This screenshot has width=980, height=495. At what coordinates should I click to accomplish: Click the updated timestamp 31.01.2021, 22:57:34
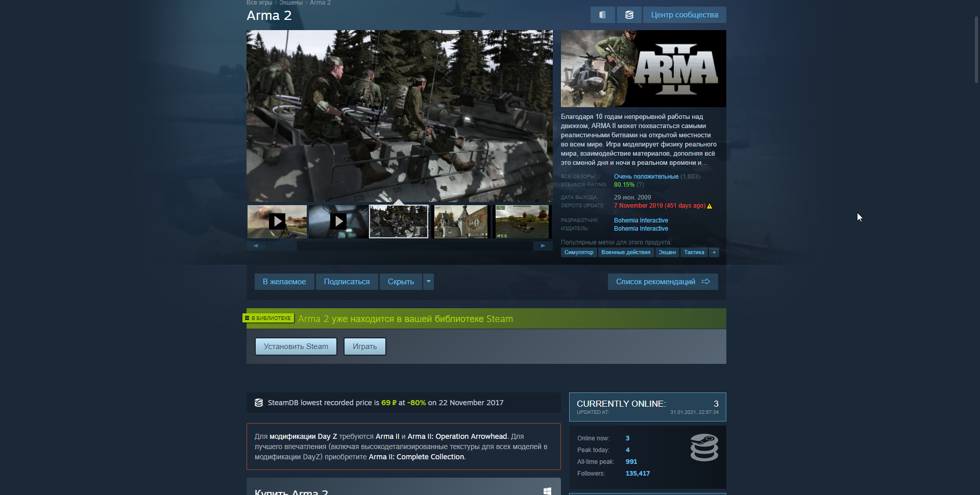click(694, 412)
